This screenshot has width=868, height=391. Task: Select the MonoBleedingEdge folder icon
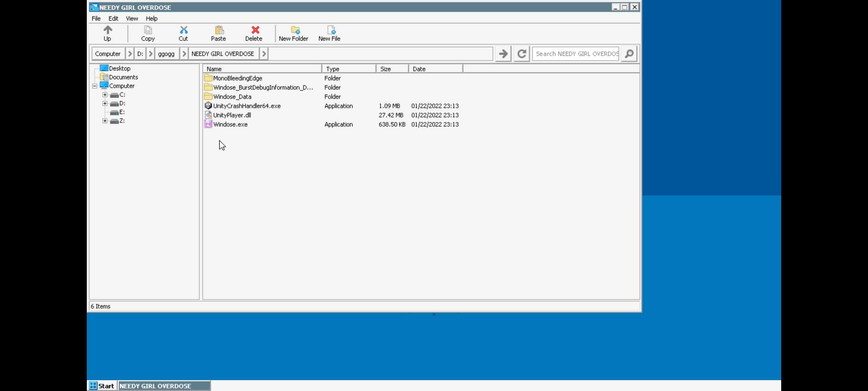[208, 78]
